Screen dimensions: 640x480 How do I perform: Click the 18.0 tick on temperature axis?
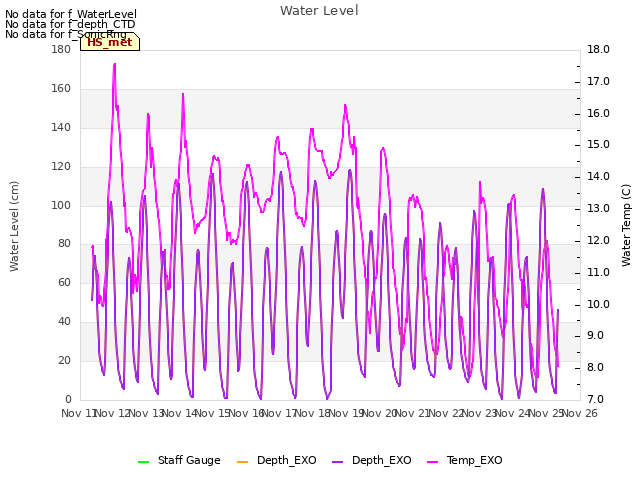point(598,49)
